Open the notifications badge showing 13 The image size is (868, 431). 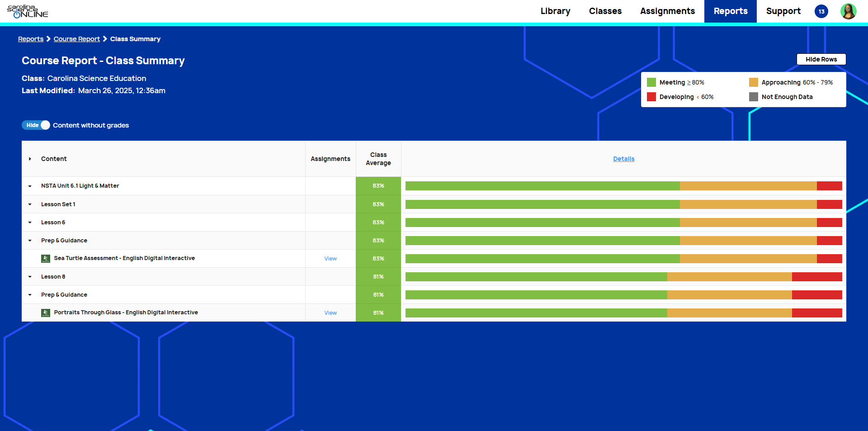(x=821, y=11)
